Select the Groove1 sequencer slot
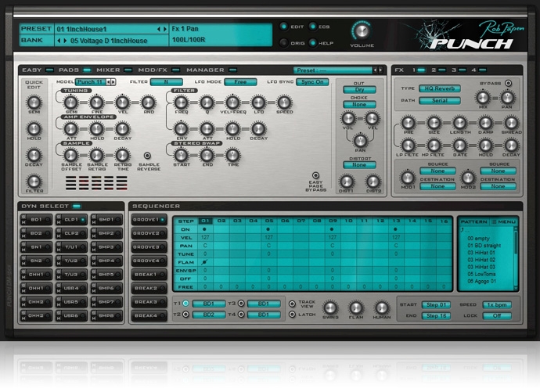This screenshot has width=540, height=392. coord(148,220)
